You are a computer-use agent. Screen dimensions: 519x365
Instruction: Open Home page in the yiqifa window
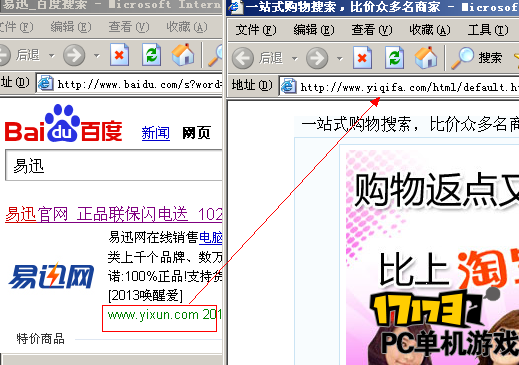tap(426, 58)
